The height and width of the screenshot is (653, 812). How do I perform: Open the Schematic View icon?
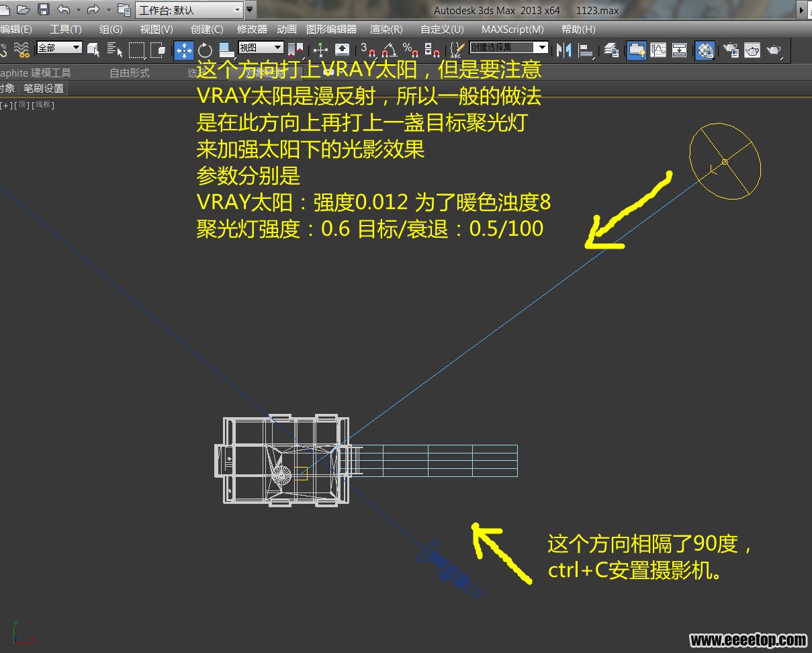(680, 50)
